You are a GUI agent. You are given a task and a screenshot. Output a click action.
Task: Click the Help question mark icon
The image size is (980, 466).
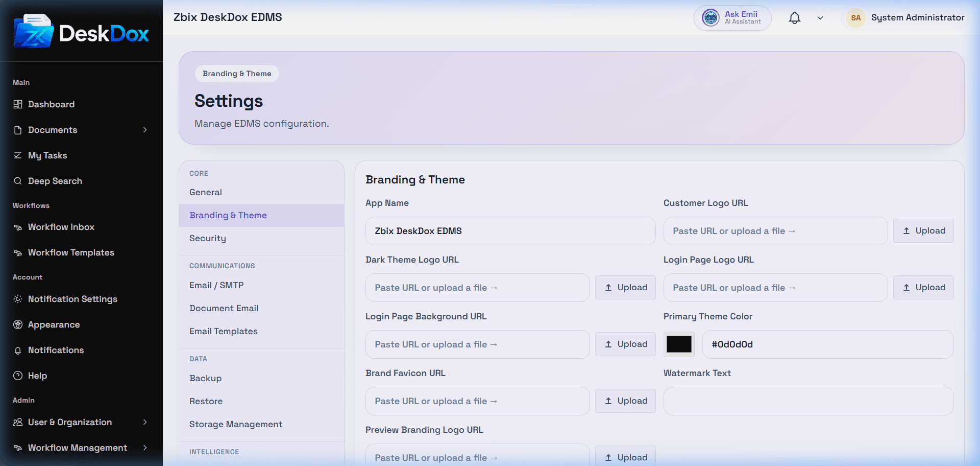tap(18, 376)
